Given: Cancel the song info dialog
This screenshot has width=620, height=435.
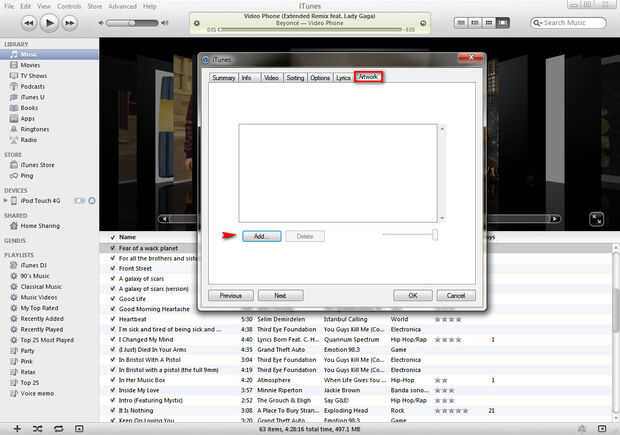Looking at the screenshot, I should coord(456,295).
